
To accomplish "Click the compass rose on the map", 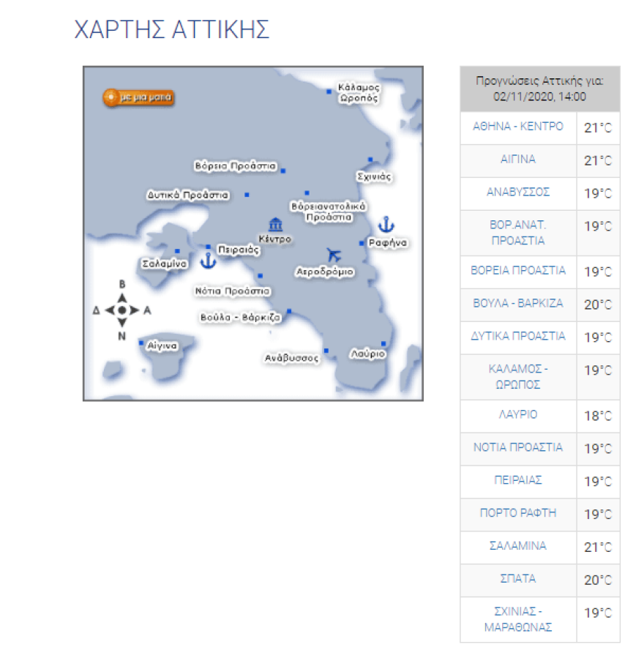I will [x=121, y=309].
